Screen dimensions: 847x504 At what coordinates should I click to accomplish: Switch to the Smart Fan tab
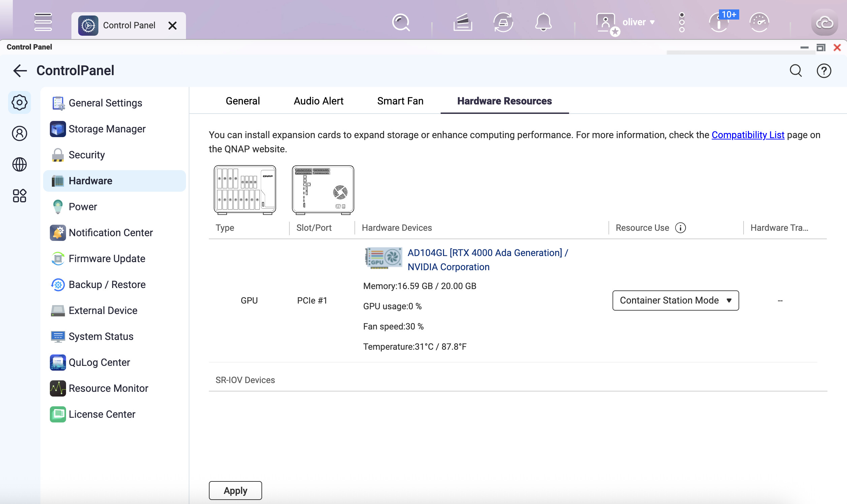click(x=400, y=101)
